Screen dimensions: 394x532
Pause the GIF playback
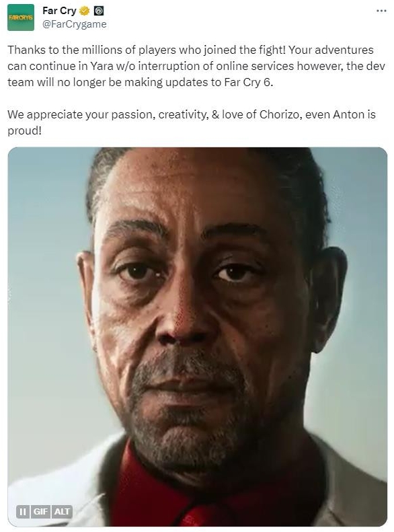pyautogui.click(x=23, y=511)
